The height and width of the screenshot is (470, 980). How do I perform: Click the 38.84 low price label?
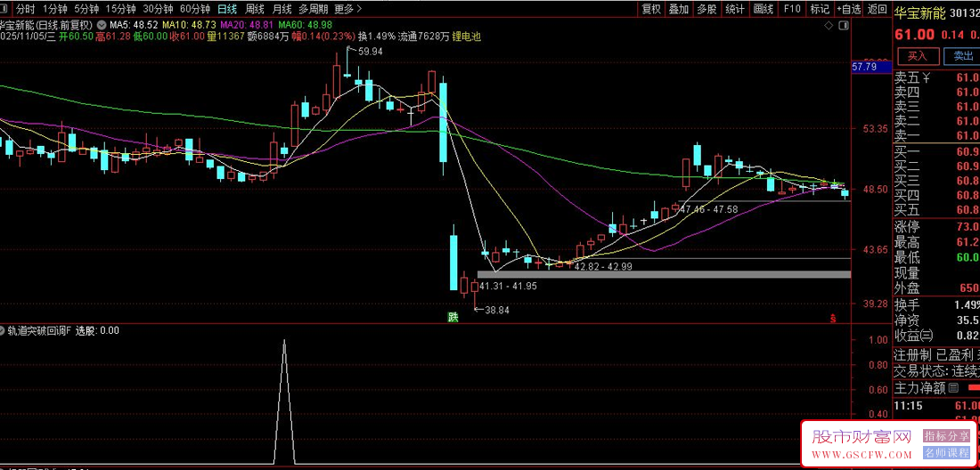point(497,310)
